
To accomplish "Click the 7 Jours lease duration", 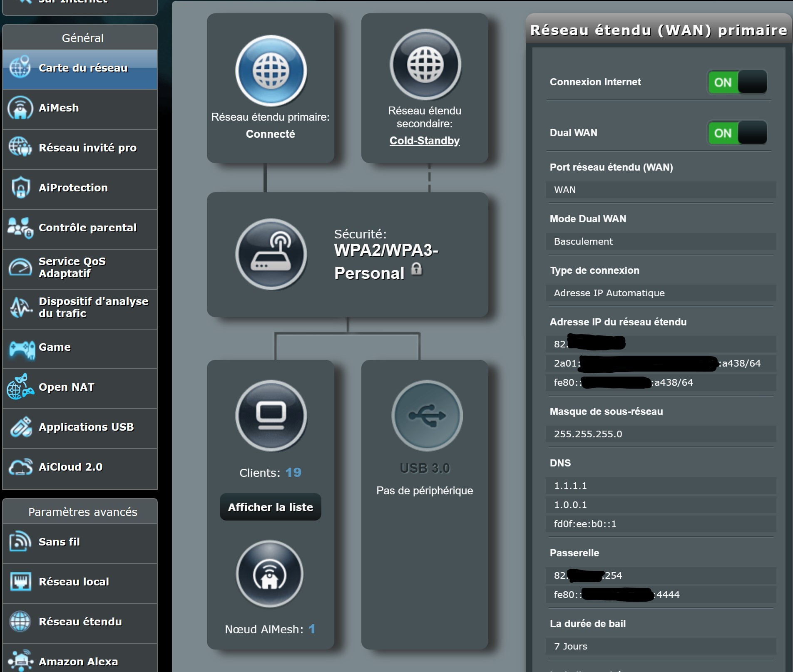I will click(x=661, y=646).
